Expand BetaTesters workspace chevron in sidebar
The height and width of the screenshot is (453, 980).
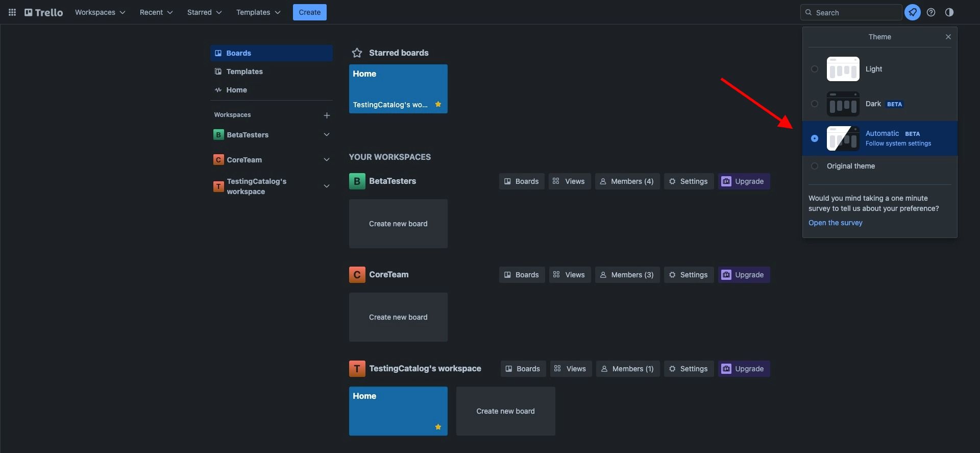[x=327, y=135]
